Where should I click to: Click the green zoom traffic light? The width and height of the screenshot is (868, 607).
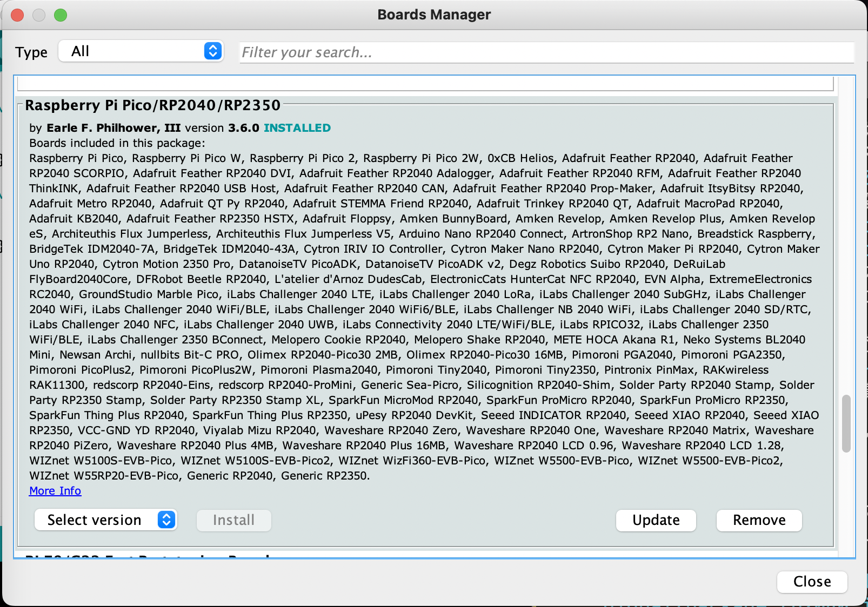click(x=61, y=15)
